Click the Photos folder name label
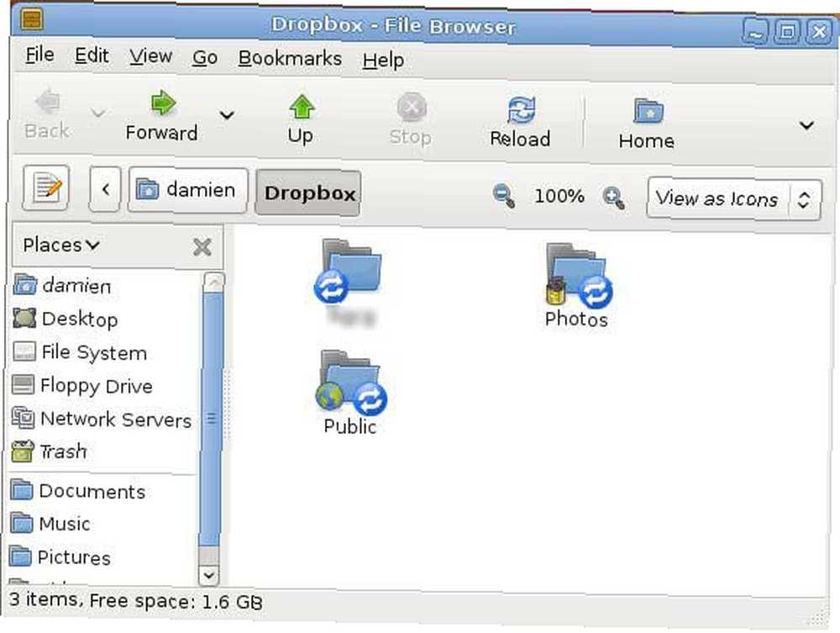The image size is (840, 633). point(576,319)
